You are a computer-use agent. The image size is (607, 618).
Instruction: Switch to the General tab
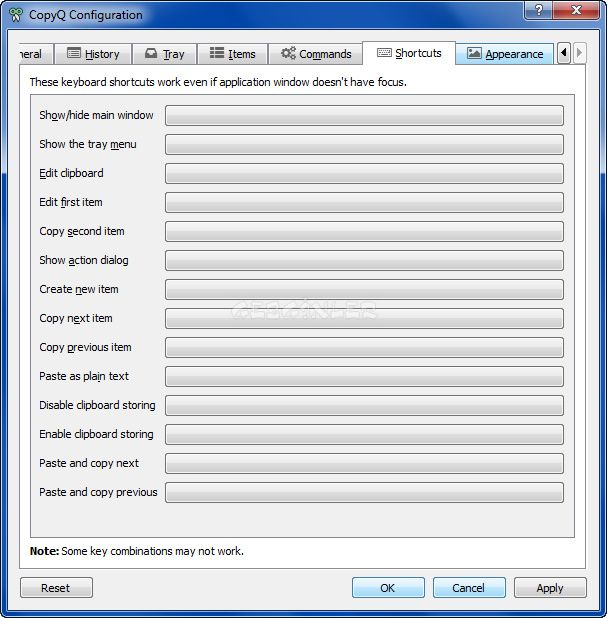(x=35, y=54)
